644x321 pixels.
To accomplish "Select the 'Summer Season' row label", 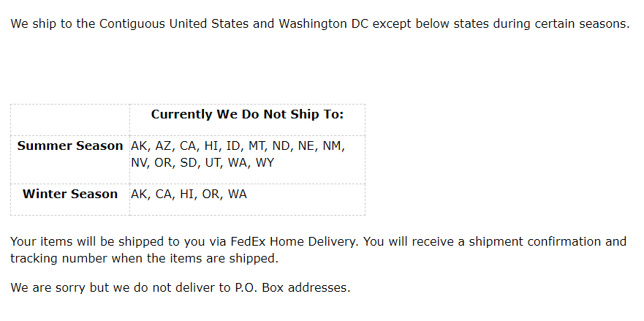I will click(70, 146).
